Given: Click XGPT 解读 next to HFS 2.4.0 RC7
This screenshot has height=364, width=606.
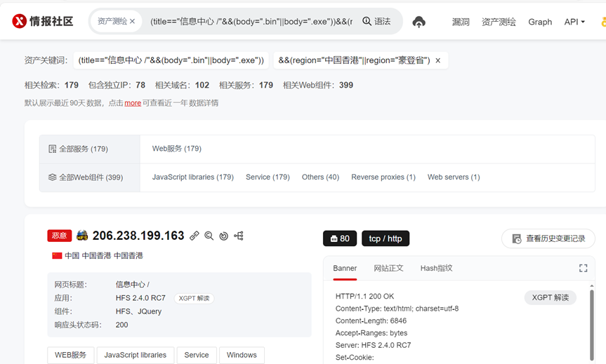Looking at the screenshot, I should tap(194, 298).
